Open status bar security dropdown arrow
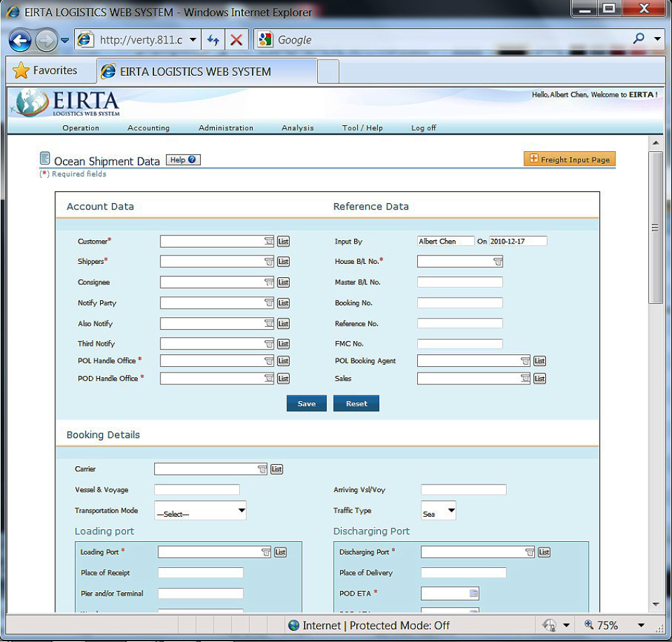672x642 pixels. (566, 625)
